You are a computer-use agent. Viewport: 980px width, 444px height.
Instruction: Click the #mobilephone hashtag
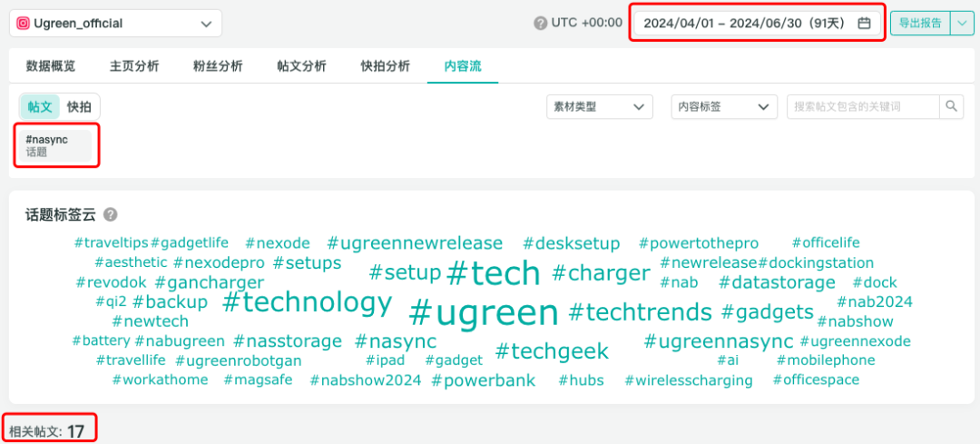[x=826, y=360]
